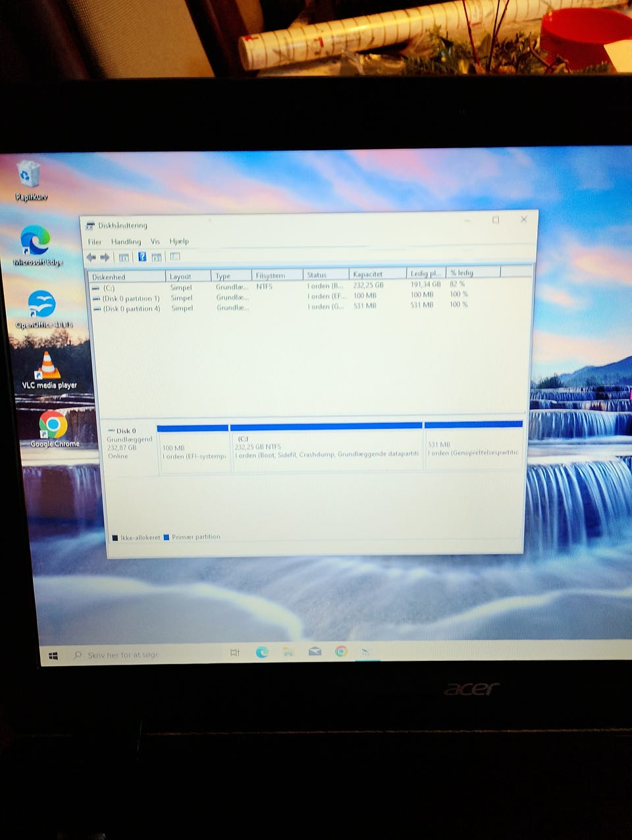
Task: Sort by the Type column header
Action: 231,275
